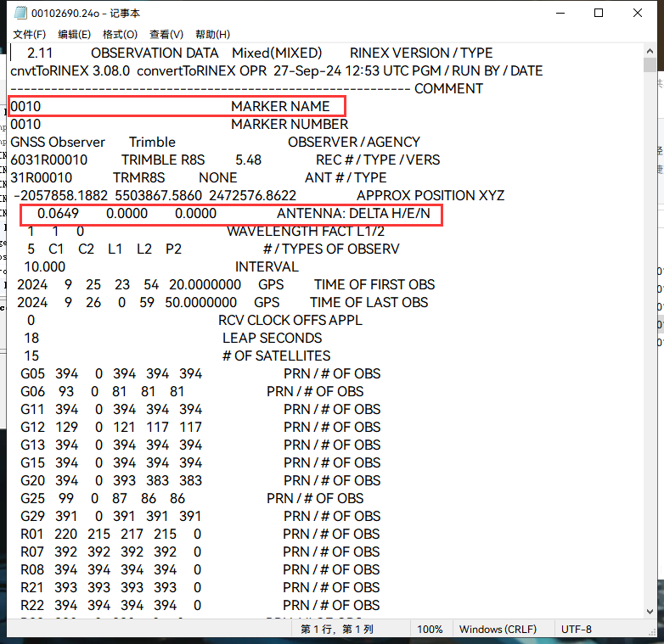Screen dimensions: 664x644
Task: Open the 文件(F) menu
Action: (x=29, y=34)
